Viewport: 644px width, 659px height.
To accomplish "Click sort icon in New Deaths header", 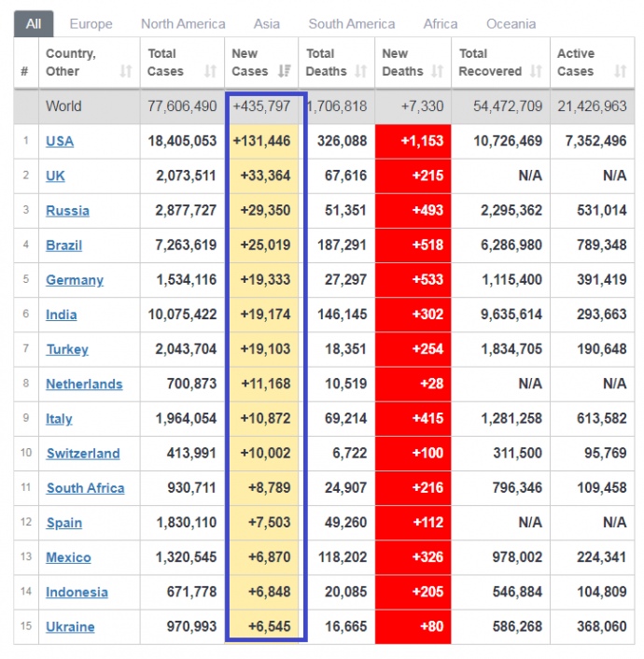I will point(437,71).
